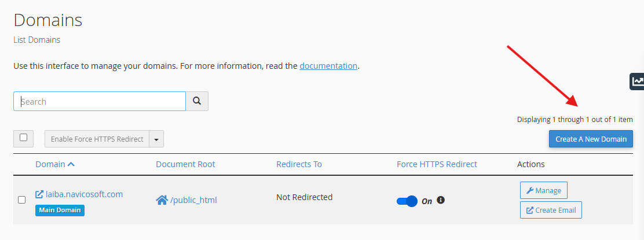
Task: Click the Create Email button's external-link icon
Action: (x=529, y=210)
